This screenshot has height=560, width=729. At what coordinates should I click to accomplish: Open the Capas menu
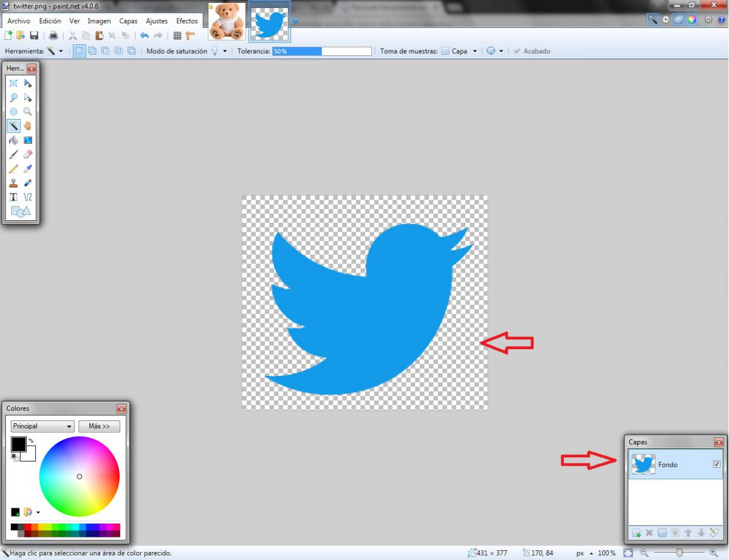coord(128,21)
